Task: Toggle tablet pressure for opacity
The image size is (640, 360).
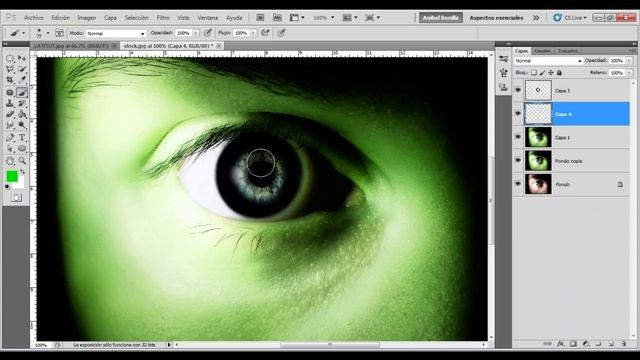Action: [x=208, y=33]
